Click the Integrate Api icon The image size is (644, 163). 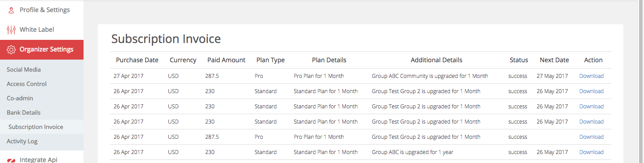point(11,159)
